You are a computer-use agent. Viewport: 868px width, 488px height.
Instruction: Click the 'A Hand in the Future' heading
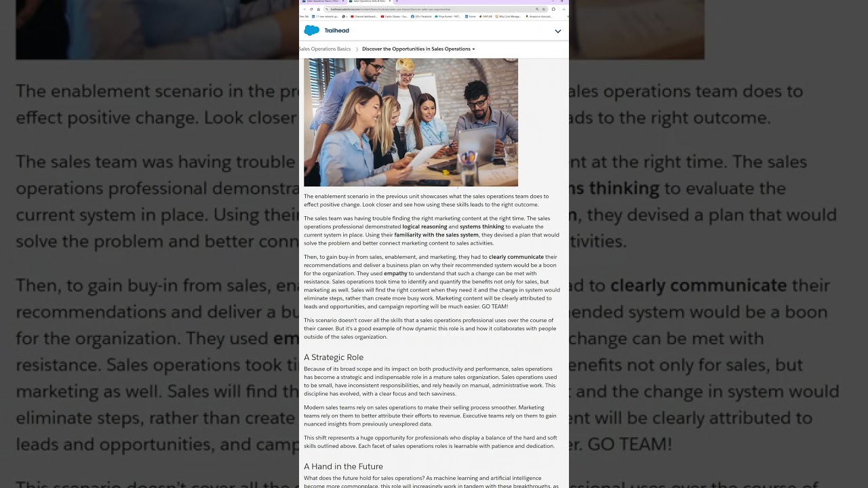point(343,466)
